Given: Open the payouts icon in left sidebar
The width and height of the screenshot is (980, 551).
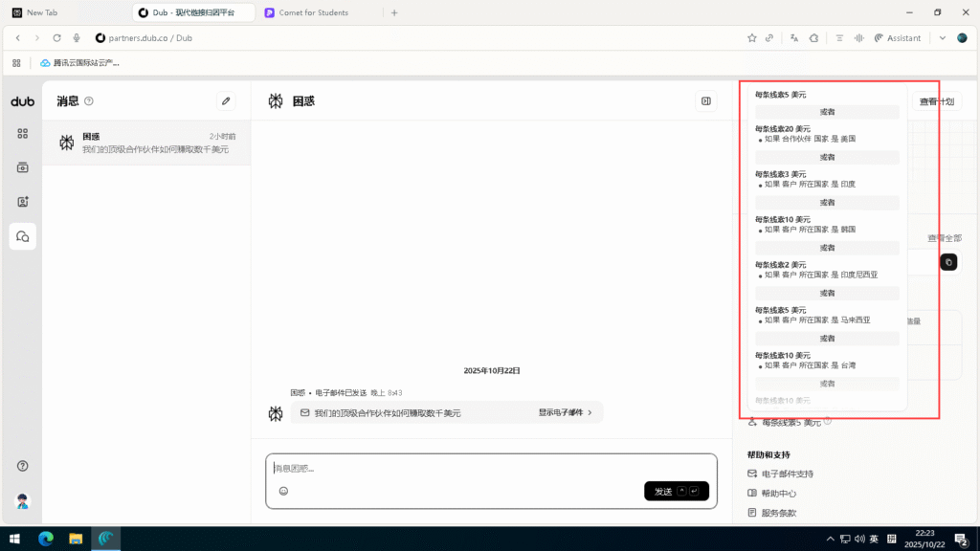Looking at the screenshot, I should point(23,167).
